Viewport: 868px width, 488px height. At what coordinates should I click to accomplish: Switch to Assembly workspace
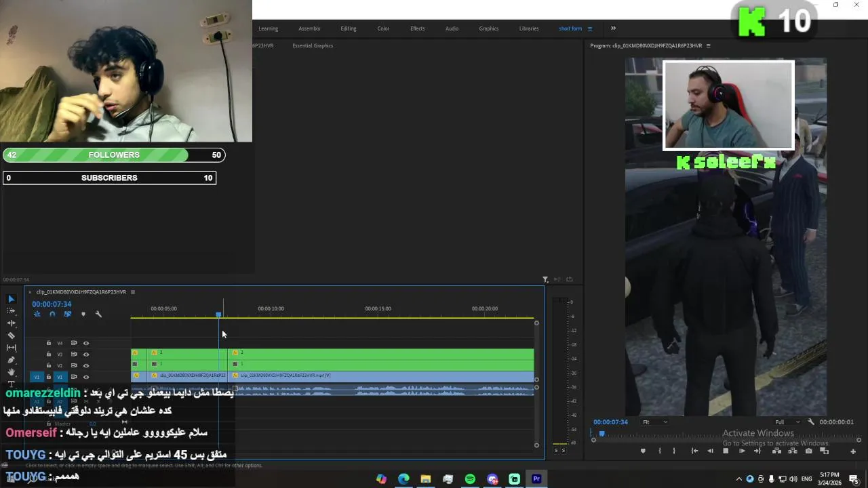pyautogui.click(x=309, y=28)
